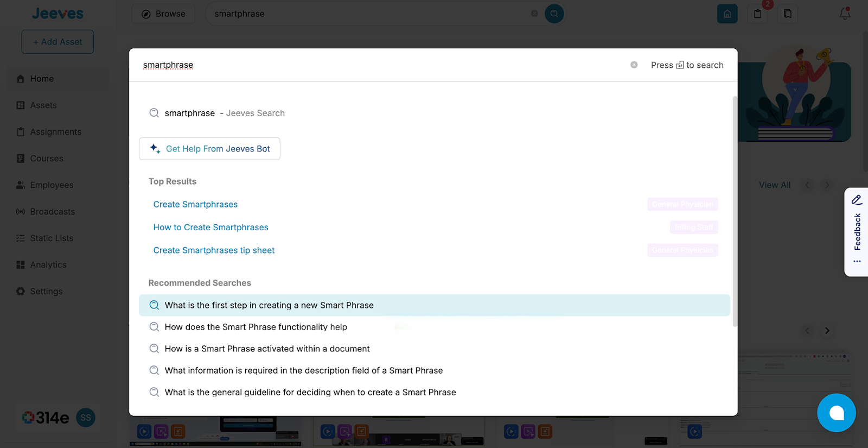868x448 pixels.
Task: Click the home icon button in header
Action: [x=727, y=14]
